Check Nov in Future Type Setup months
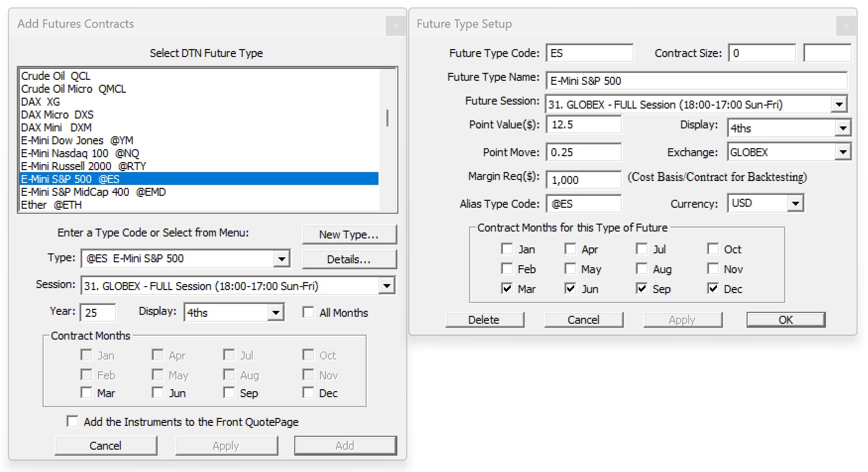Screen dimensions: 868x472 click(x=713, y=269)
